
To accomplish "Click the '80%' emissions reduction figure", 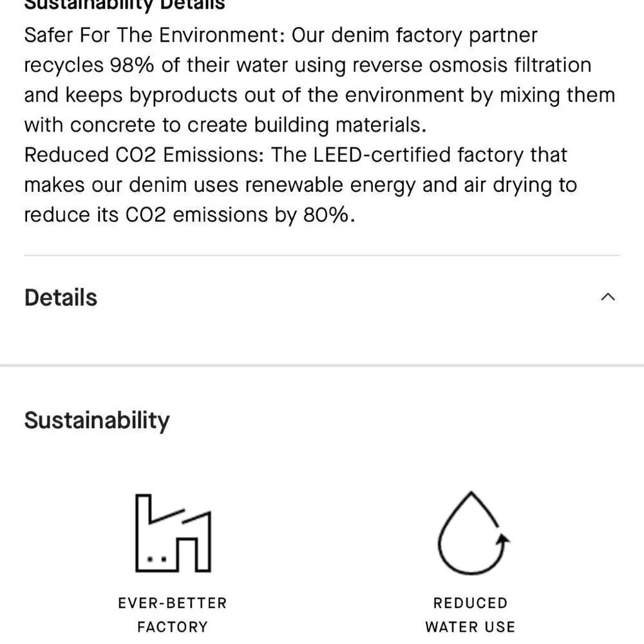I will click(x=327, y=215).
